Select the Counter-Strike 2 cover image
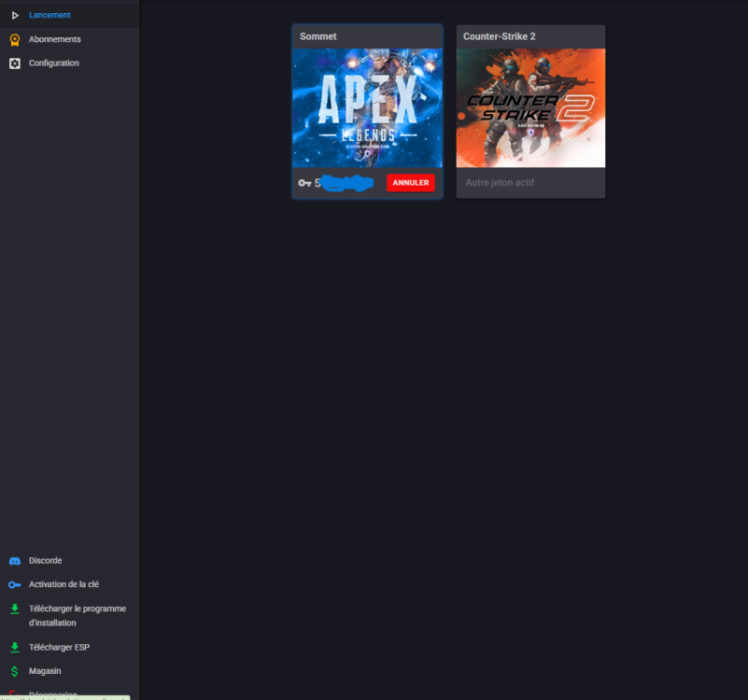 530,107
